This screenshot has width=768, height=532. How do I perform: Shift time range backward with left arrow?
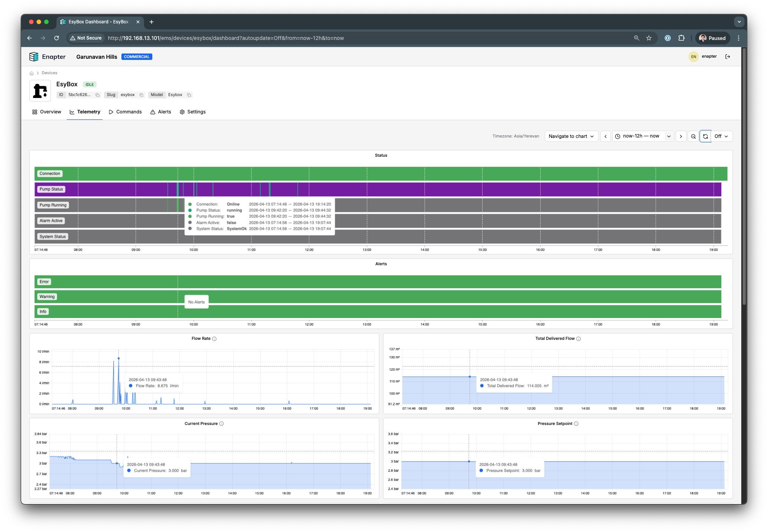click(x=606, y=136)
